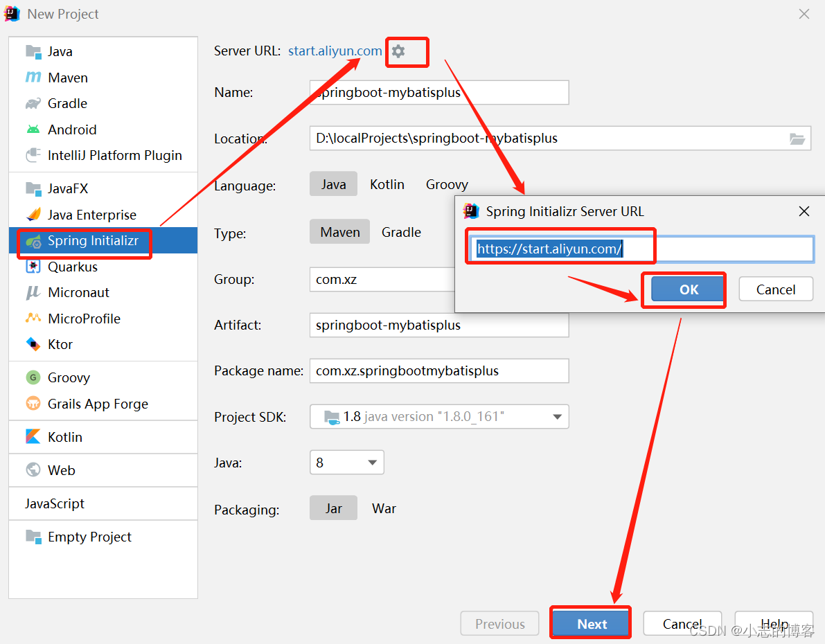Cancel the Server URL dialog
This screenshot has height=644, width=825.
(776, 289)
